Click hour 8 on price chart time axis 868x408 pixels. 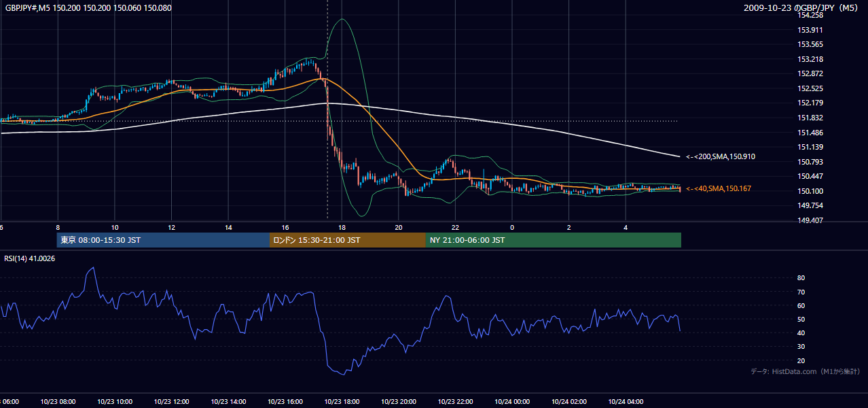click(x=58, y=228)
